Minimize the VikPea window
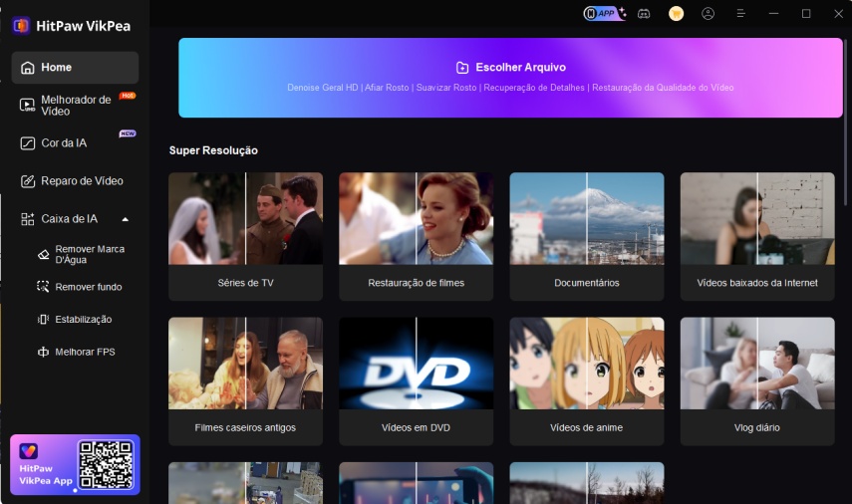Screen dimensions: 852x504 (x=773, y=14)
